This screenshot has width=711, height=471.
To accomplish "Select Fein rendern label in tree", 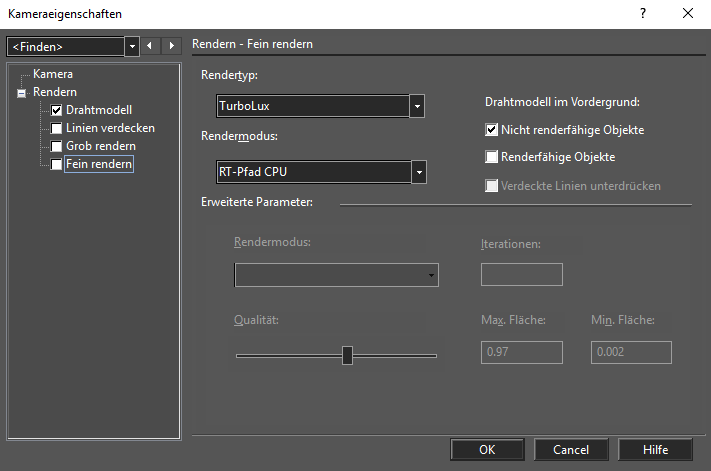I will (x=99, y=164).
